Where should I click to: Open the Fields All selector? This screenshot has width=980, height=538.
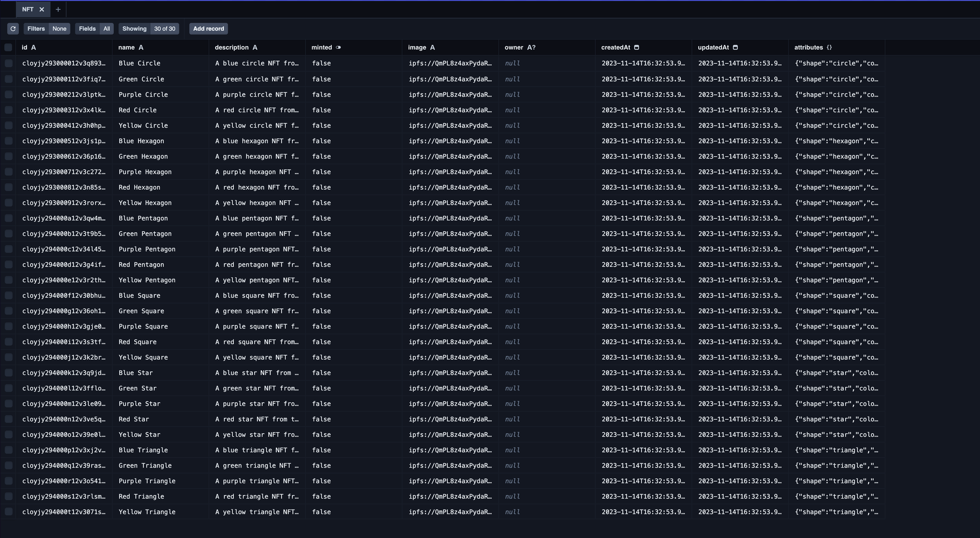point(95,29)
